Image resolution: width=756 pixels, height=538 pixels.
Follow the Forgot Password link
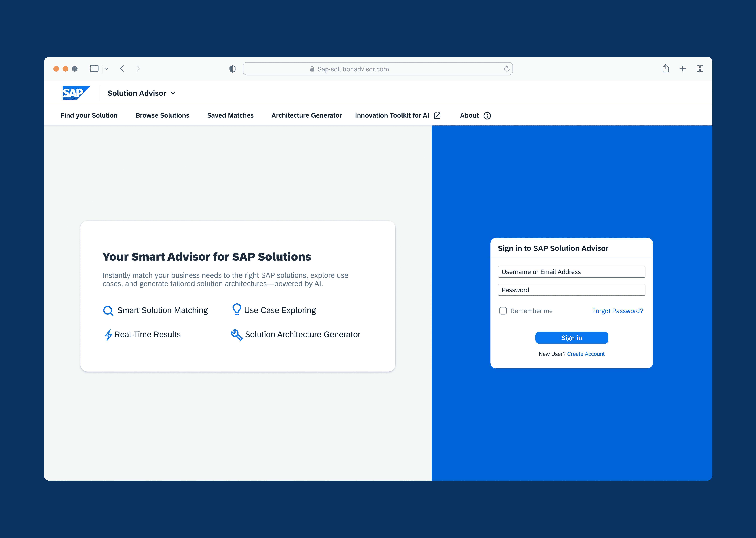617,311
